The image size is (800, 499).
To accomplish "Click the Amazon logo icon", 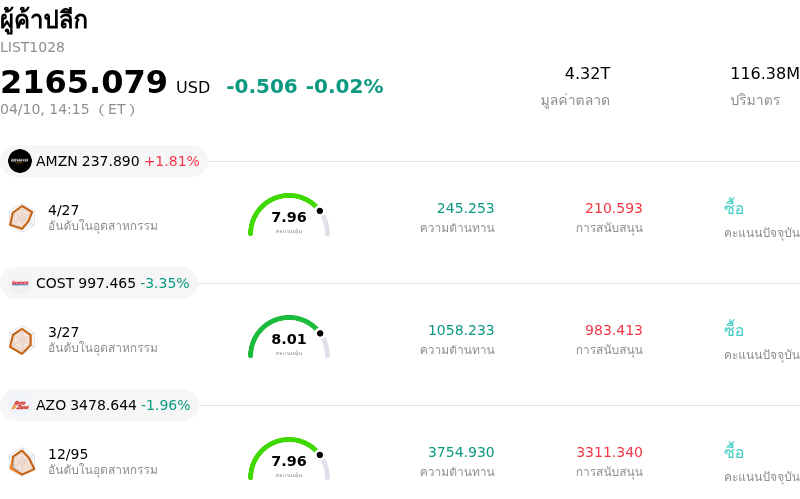I will pyautogui.click(x=20, y=161).
